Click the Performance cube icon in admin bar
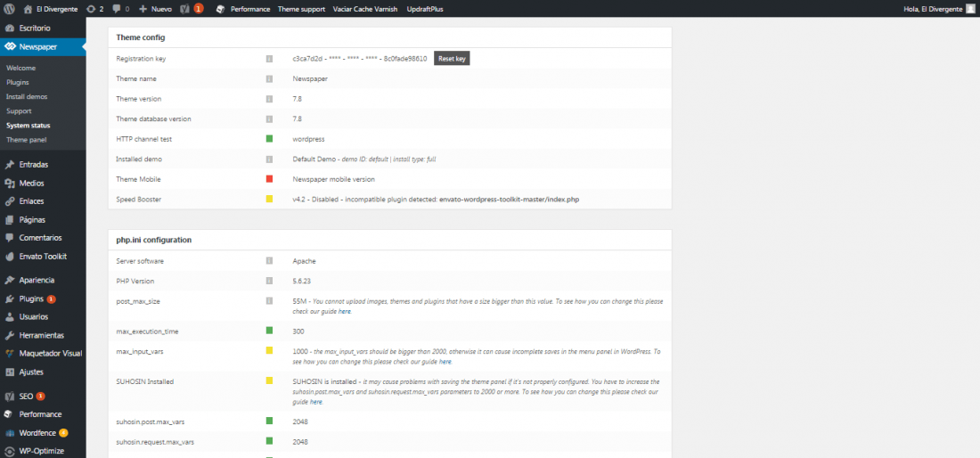Viewport: 980px width, 458px height. [220, 10]
